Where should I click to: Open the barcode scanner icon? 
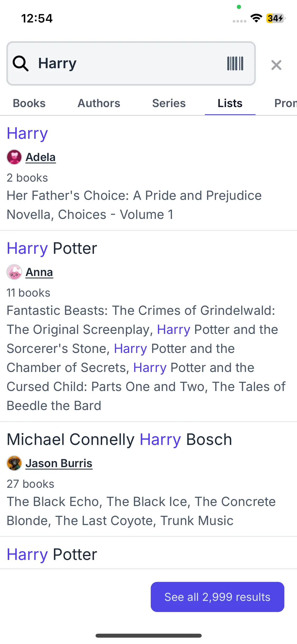pos(235,63)
